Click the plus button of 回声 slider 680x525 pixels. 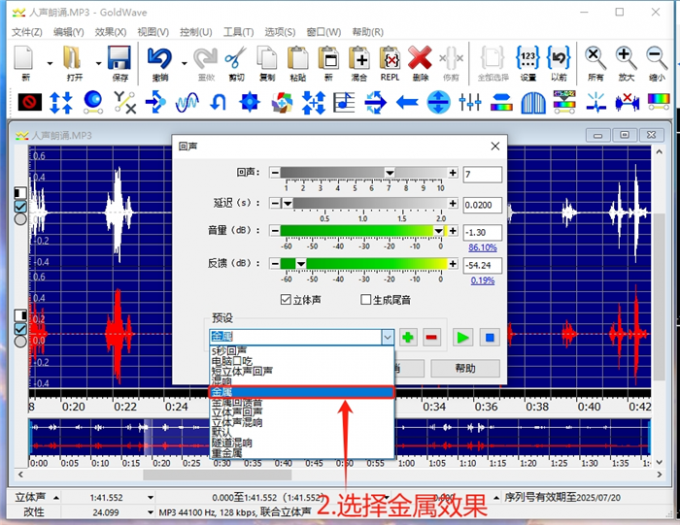(453, 173)
